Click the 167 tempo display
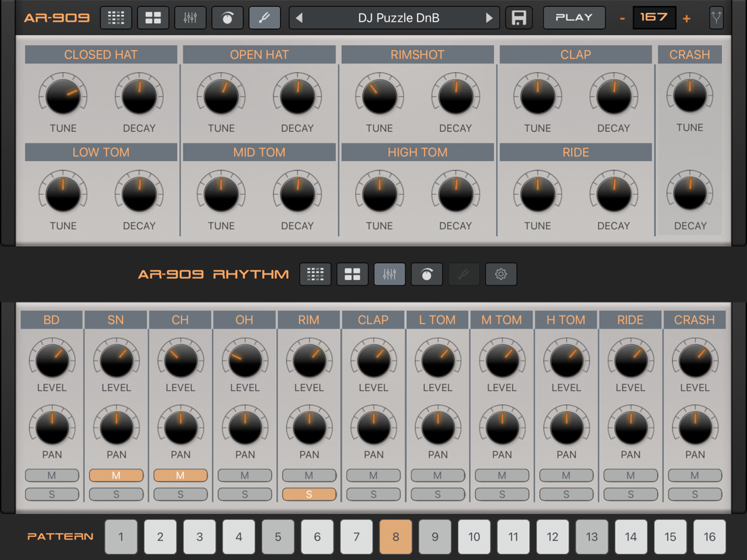This screenshot has width=747, height=560. click(654, 18)
